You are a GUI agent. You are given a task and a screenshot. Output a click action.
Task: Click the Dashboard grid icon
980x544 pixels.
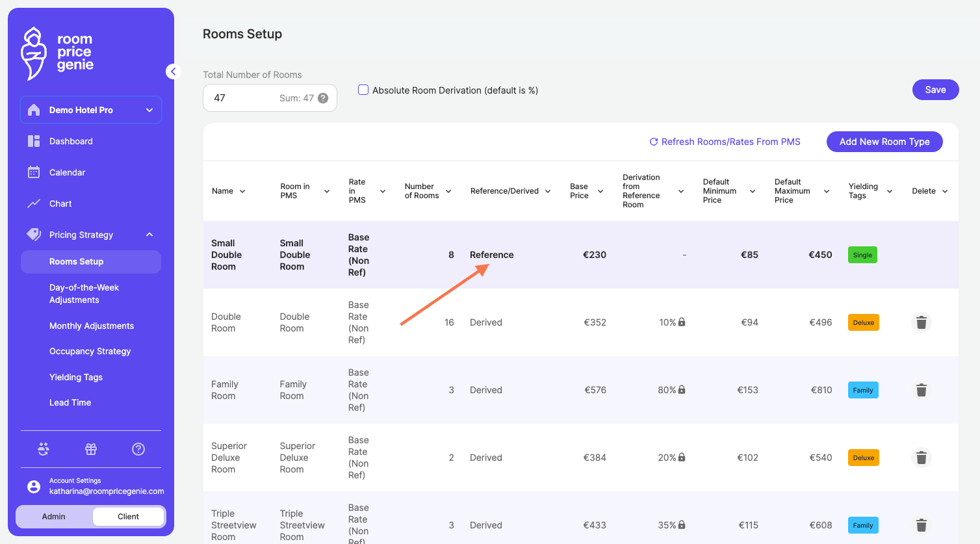34,141
